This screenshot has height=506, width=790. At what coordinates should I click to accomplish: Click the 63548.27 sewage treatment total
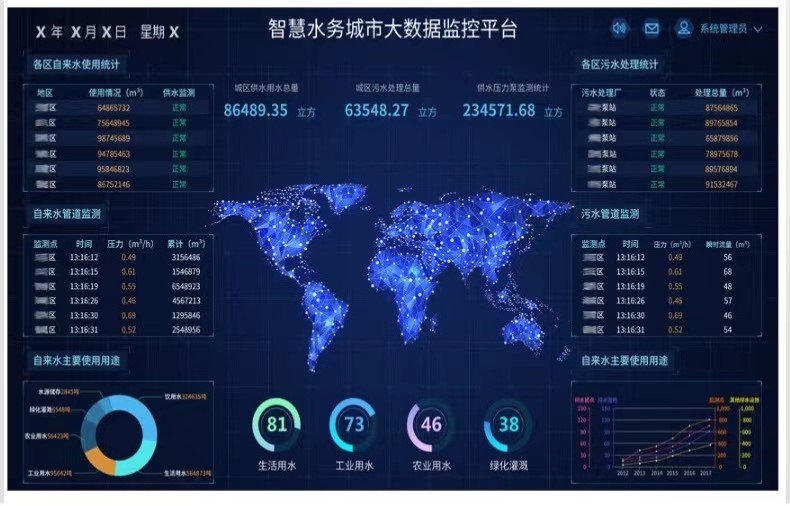377,110
